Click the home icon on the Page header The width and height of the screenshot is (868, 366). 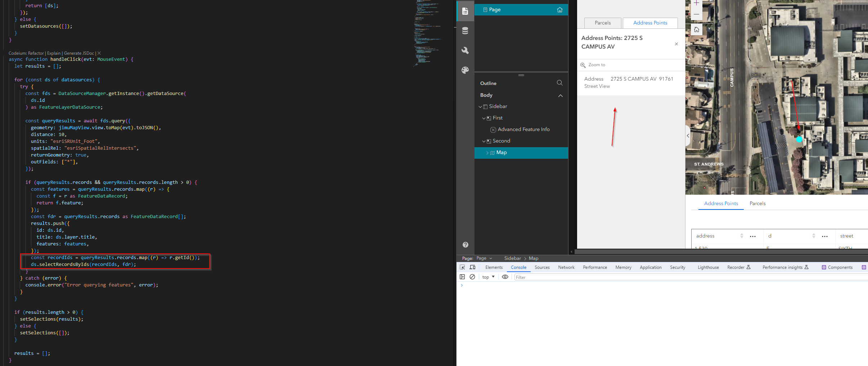point(560,10)
